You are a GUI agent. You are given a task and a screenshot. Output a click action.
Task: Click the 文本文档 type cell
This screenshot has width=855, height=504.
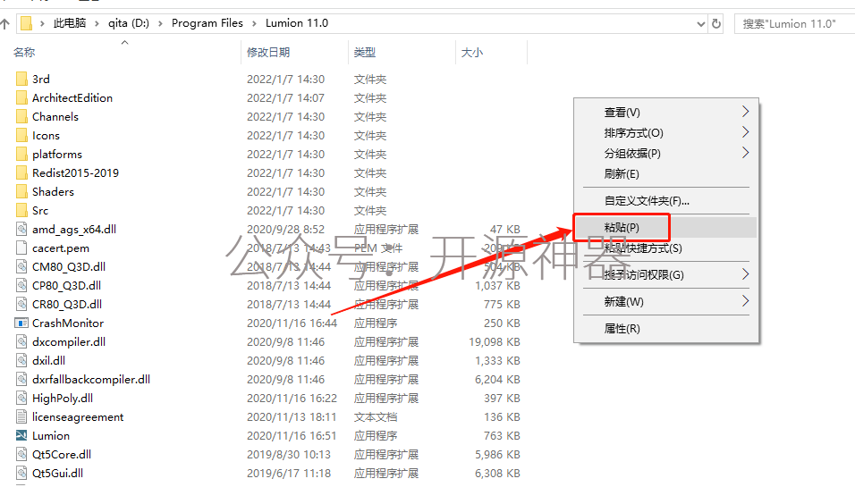(375, 417)
